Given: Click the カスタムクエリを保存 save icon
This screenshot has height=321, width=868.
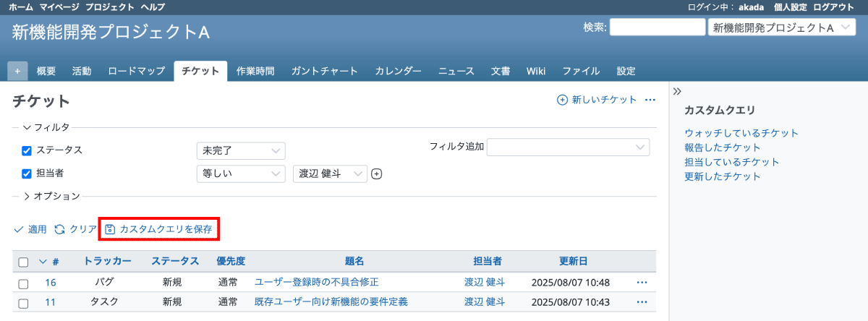Looking at the screenshot, I should [110, 229].
